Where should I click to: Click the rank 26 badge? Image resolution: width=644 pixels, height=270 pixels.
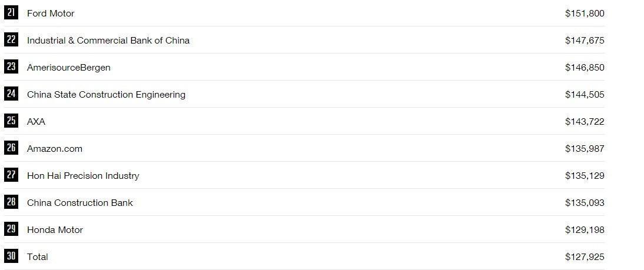(x=11, y=148)
